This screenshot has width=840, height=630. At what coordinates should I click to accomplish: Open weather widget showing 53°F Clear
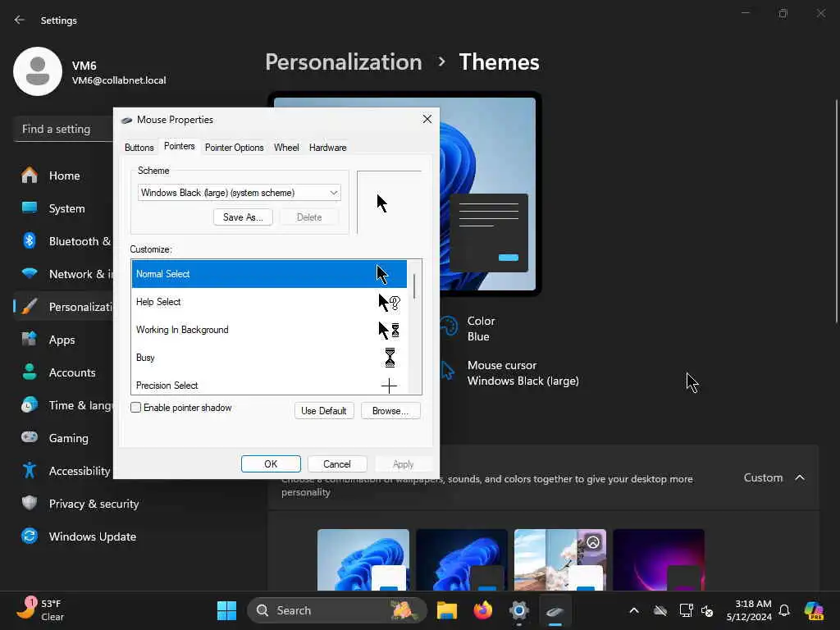[40, 609]
